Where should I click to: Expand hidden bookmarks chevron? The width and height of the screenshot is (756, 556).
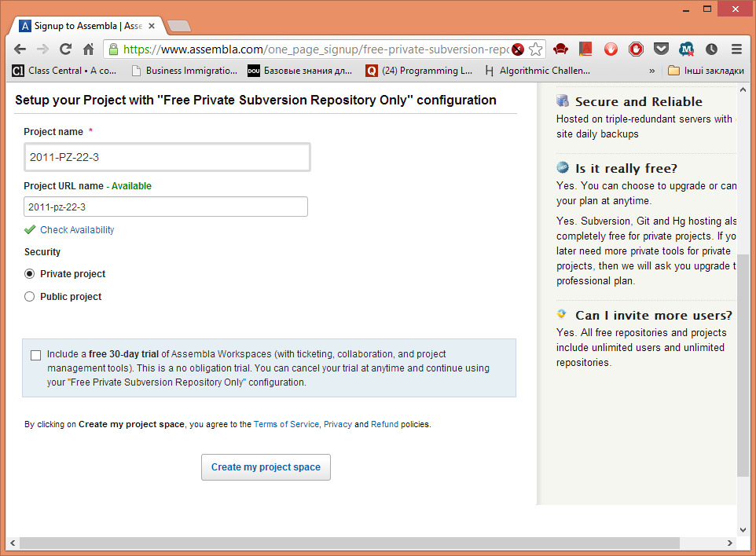pyautogui.click(x=651, y=71)
